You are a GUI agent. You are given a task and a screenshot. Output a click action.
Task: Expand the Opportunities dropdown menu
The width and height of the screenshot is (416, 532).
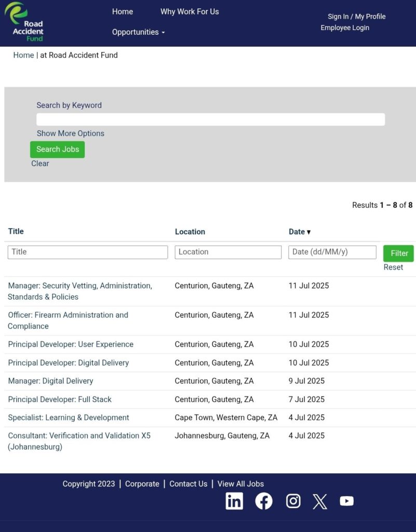coord(138,32)
